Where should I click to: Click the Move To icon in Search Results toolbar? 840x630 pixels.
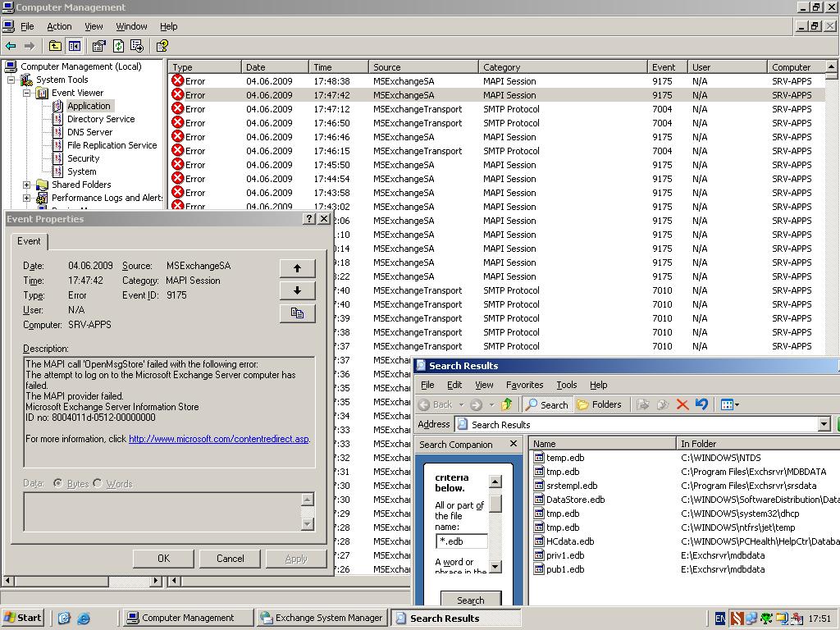(643, 404)
